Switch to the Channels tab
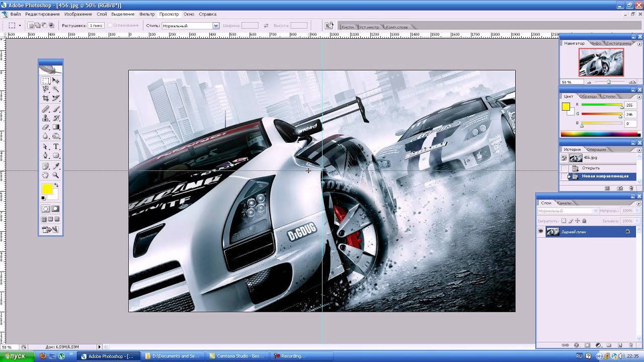 point(564,203)
